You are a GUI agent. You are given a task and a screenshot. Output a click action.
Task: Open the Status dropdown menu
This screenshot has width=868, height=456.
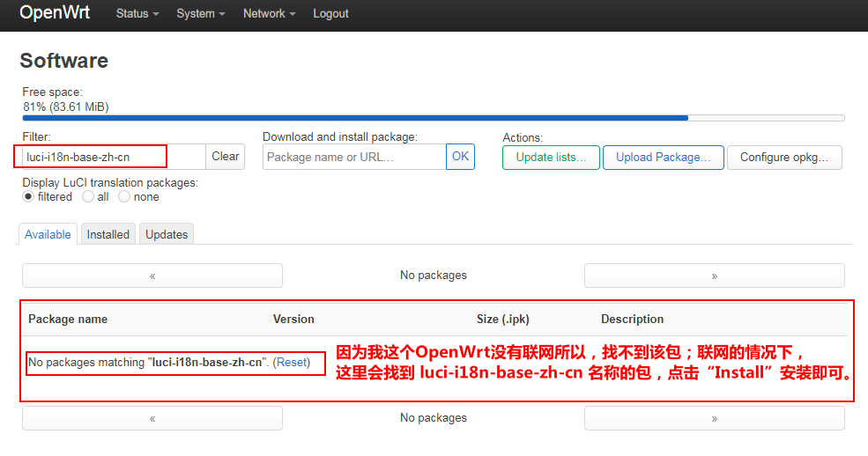click(x=137, y=14)
